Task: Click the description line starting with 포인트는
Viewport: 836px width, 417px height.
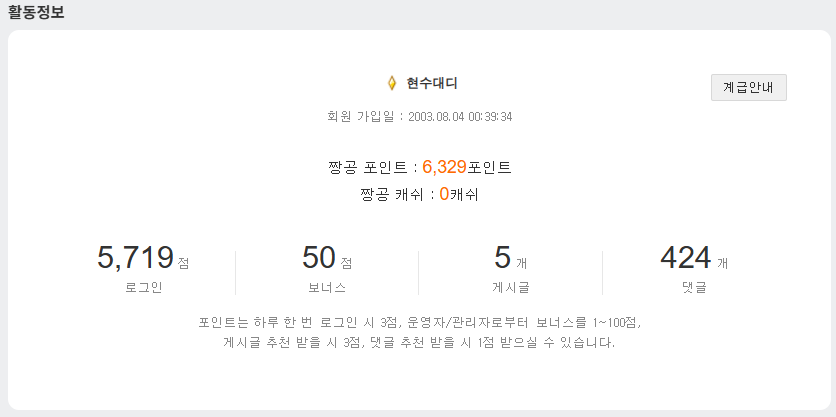Action: pos(418,323)
